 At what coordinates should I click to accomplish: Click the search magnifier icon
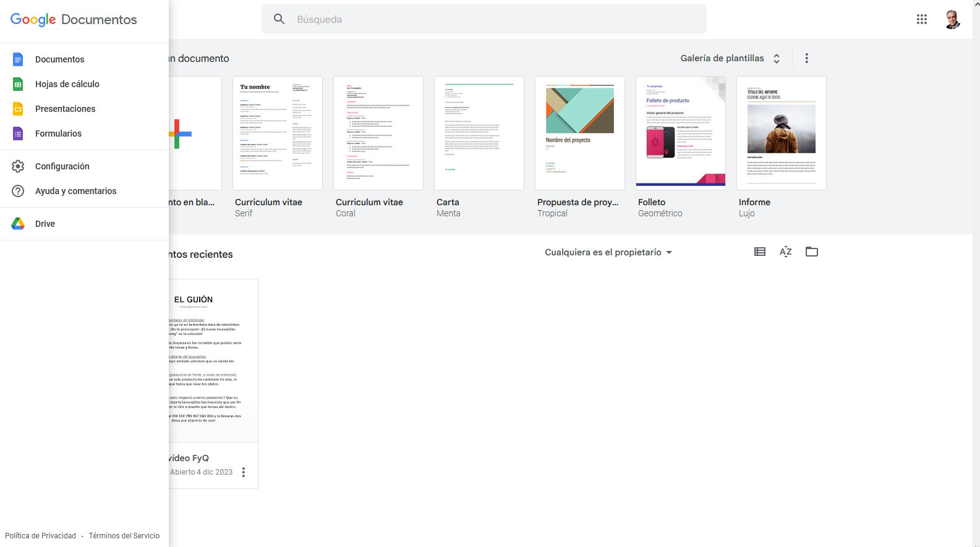pyautogui.click(x=279, y=19)
